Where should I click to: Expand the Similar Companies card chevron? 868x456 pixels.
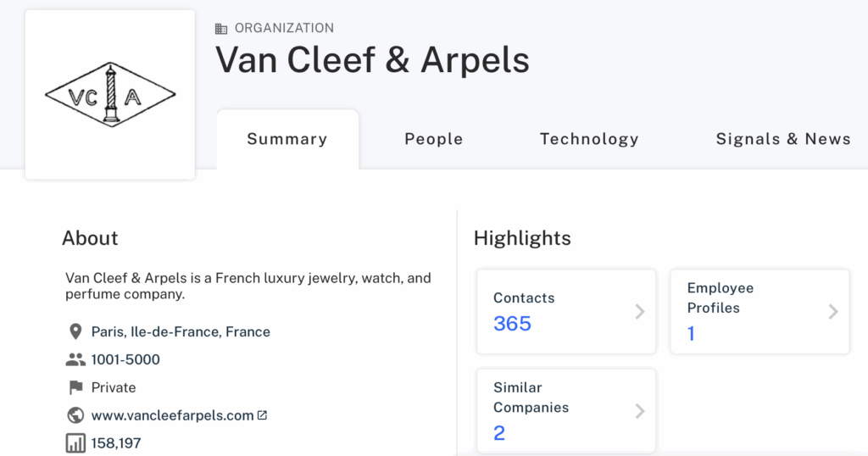click(640, 411)
